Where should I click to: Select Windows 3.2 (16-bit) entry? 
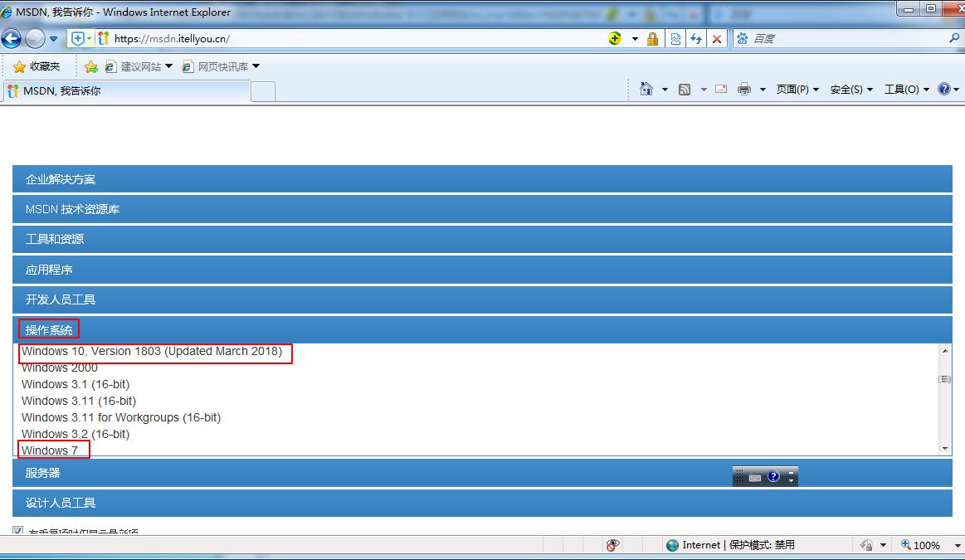(75, 435)
